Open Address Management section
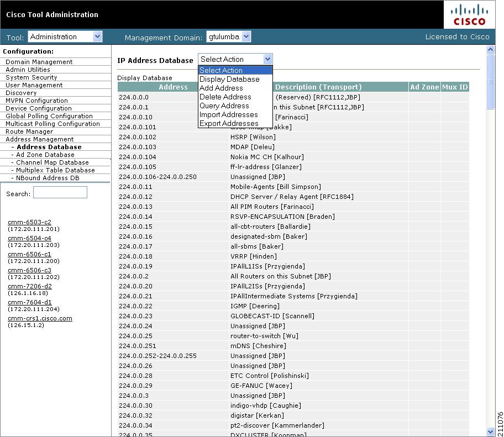This screenshot has width=504, height=437. tap(40, 139)
